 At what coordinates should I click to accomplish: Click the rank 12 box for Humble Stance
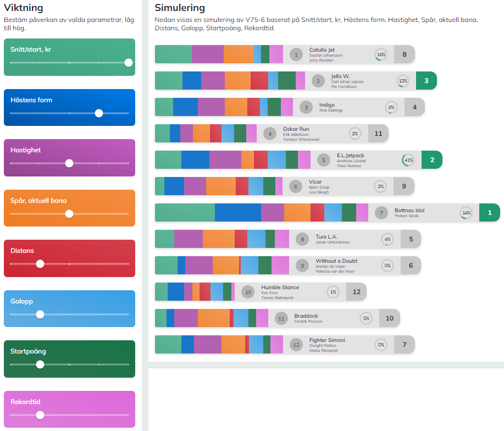click(x=356, y=292)
